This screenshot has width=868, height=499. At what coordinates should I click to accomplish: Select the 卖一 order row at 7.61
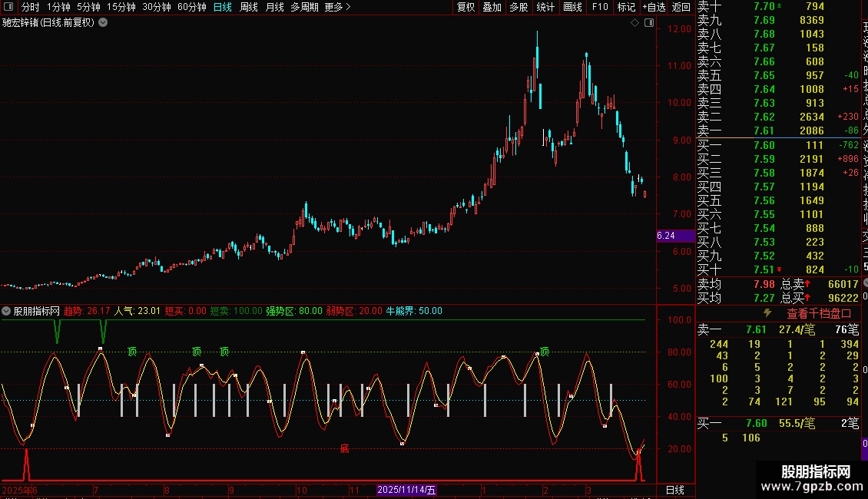(x=779, y=131)
